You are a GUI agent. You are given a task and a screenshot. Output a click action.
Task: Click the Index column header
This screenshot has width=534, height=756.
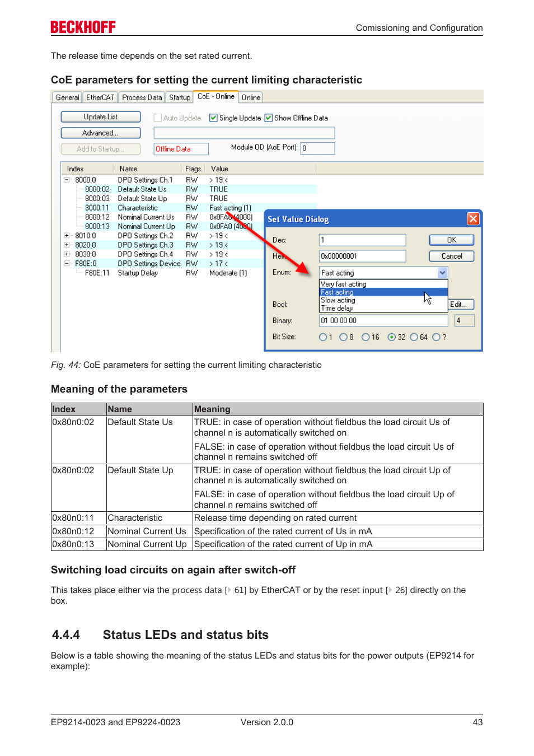click(x=87, y=169)
